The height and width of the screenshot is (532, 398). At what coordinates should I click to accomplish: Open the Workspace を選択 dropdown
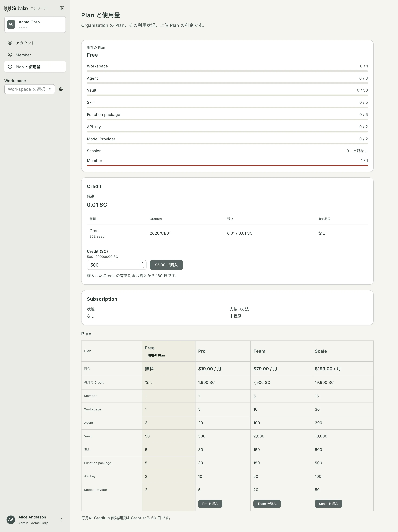coord(30,89)
